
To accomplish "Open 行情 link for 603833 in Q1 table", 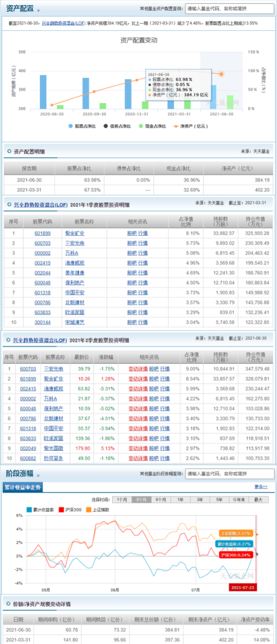I will pyautogui.click(x=142, y=312).
